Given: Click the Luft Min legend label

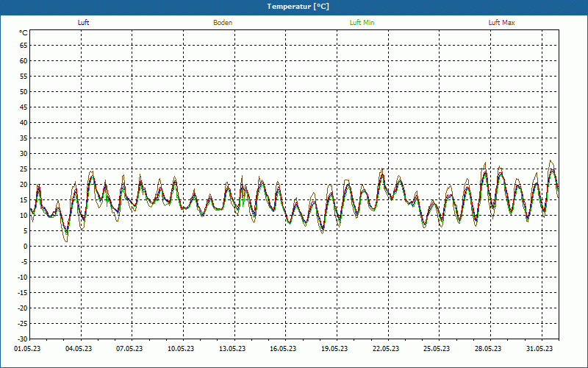Looking at the screenshot, I should pyautogui.click(x=362, y=23).
